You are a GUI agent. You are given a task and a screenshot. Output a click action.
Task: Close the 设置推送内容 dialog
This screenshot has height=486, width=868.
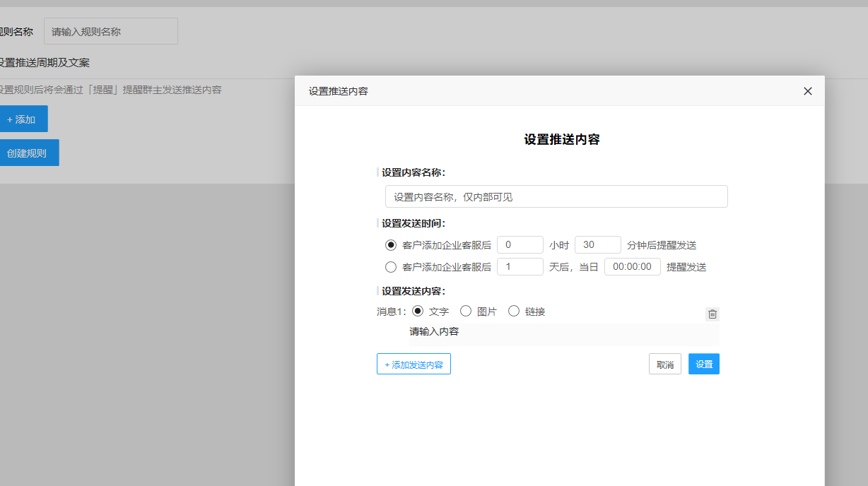point(808,91)
